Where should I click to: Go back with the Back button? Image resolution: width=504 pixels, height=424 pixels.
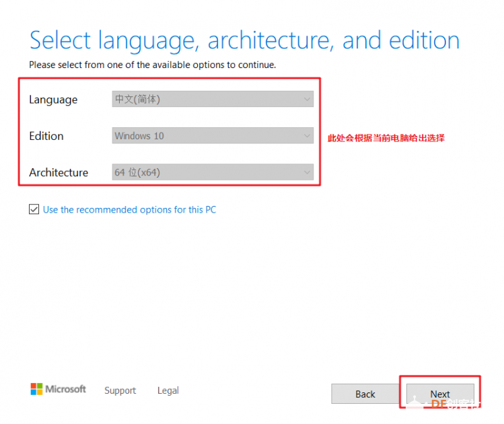[x=365, y=394]
